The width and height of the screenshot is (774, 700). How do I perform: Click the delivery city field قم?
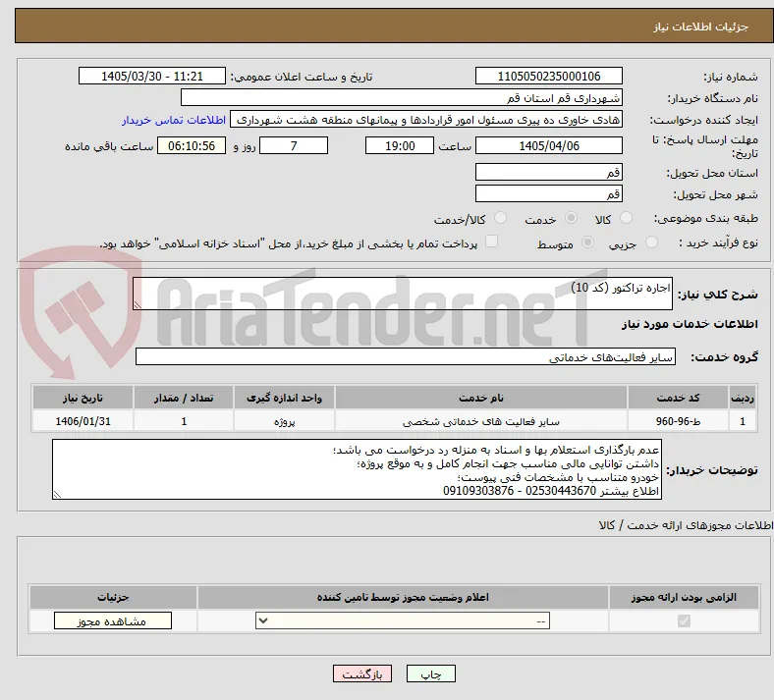[x=549, y=193]
